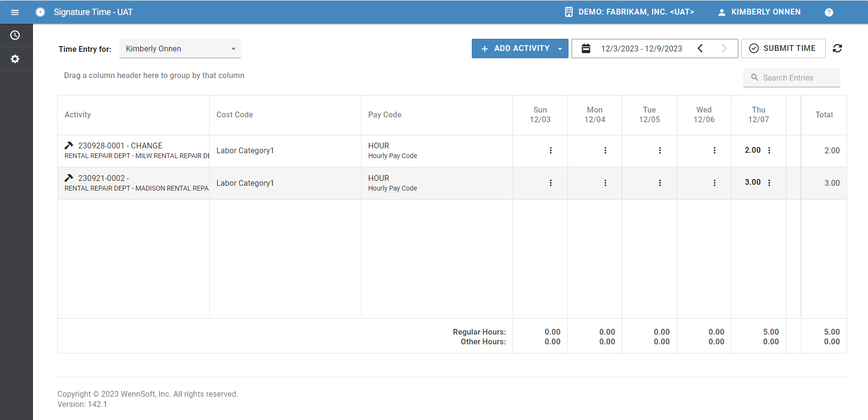Open the Demo Fabrikam company selector
The height and width of the screenshot is (420, 868).
tap(630, 12)
